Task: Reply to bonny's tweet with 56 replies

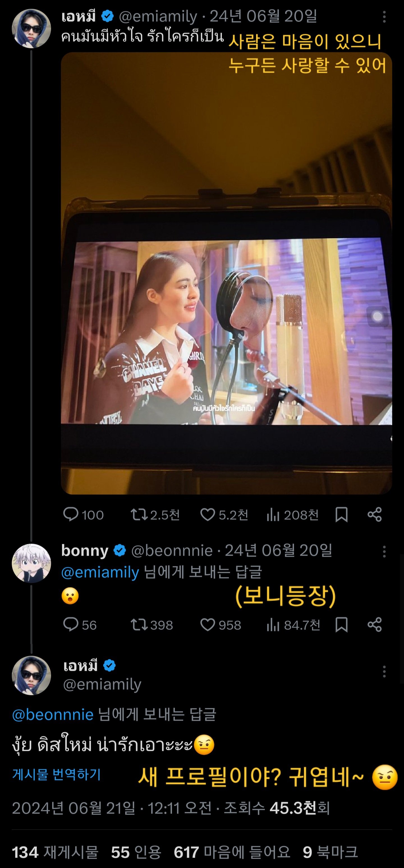Action: click(71, 625)
